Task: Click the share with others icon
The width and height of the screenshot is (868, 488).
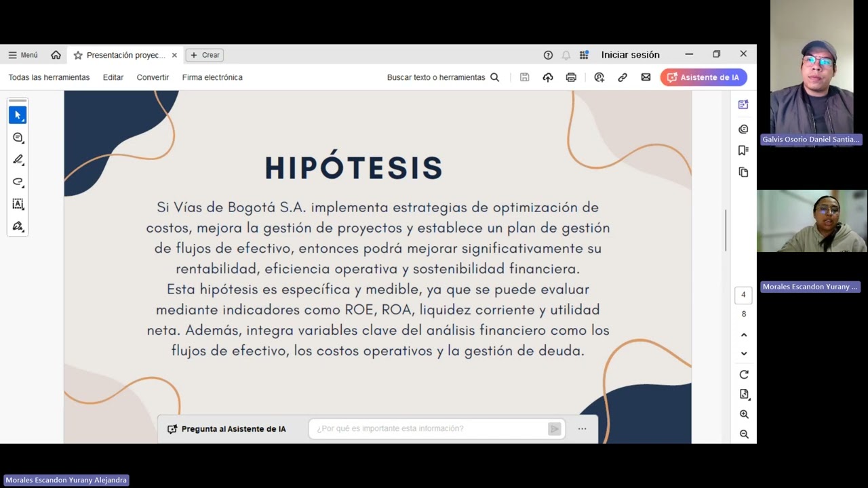Action: coord(599,77)
